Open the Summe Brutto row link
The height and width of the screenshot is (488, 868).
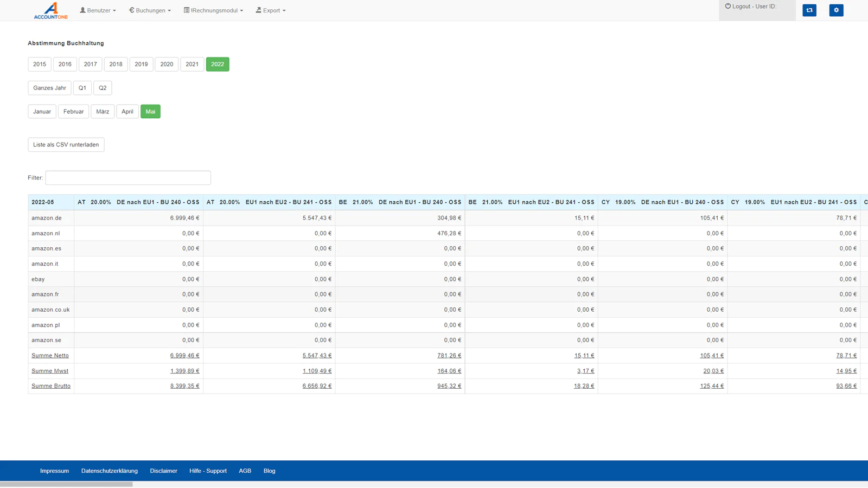point(51,386)
